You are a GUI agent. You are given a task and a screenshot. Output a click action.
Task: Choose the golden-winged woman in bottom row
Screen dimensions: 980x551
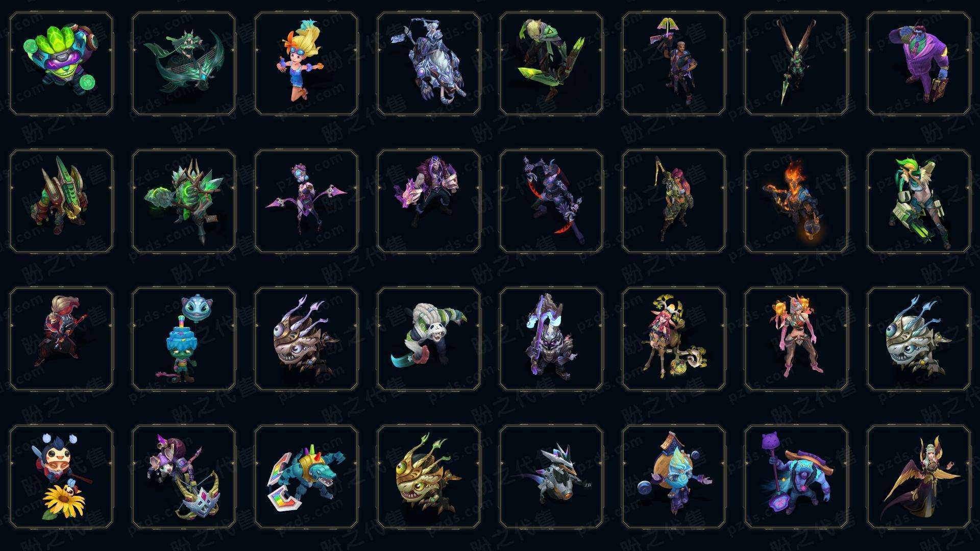pyautogui.click(x=919, y=477)
